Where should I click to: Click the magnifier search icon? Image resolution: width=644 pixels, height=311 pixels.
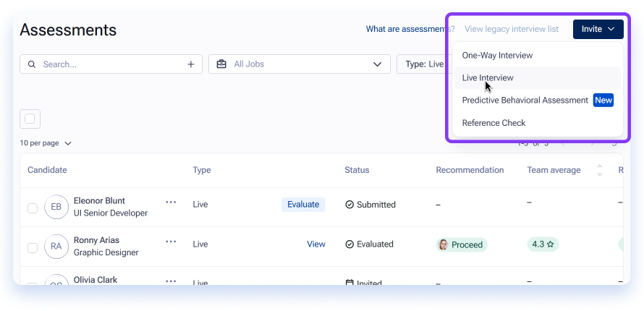(x=32, y=64)
